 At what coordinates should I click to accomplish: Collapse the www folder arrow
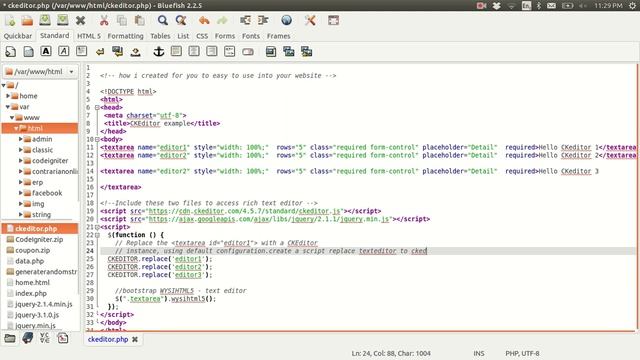pos(12,118)
